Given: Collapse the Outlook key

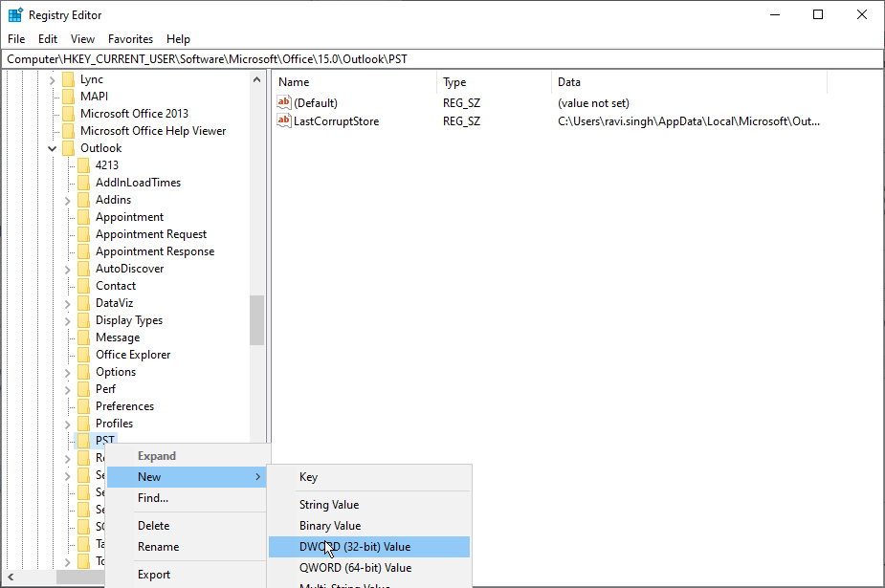Looking at the screenshot, I should (x=52, y=148).
